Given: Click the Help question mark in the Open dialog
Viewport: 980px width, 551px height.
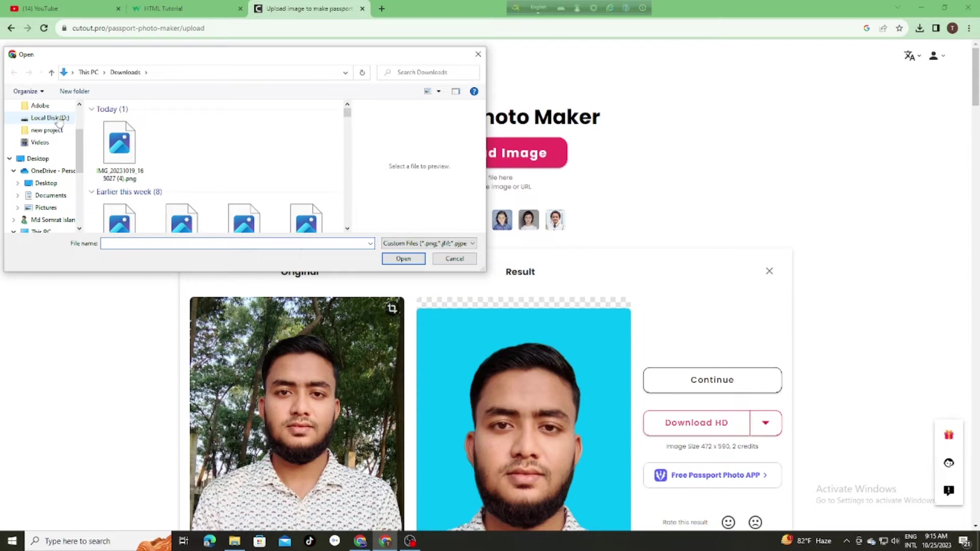Looking at the screenshot, I should (474, 91).
